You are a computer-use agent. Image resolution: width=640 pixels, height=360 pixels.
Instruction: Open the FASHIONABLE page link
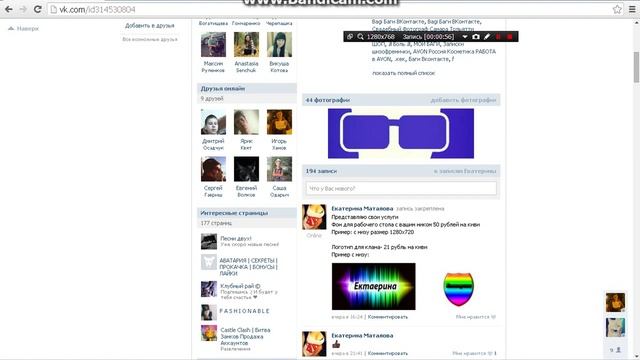(x=244, y=311)
